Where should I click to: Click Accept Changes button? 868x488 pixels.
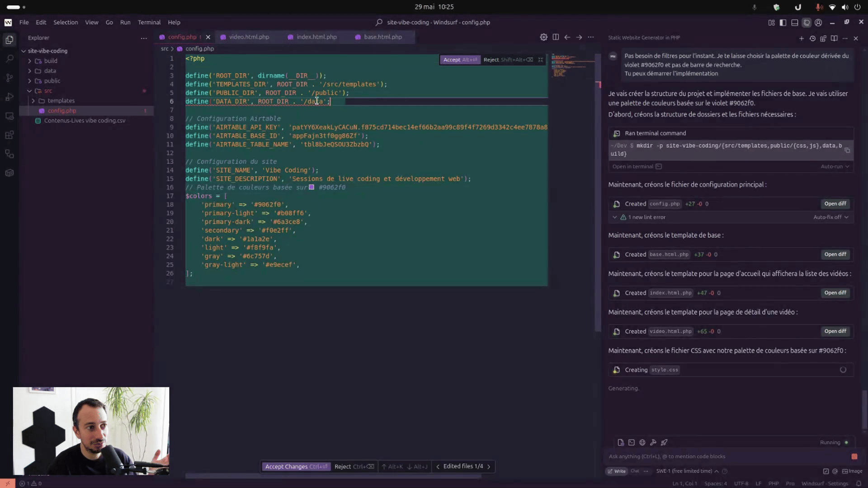[296, 466]
